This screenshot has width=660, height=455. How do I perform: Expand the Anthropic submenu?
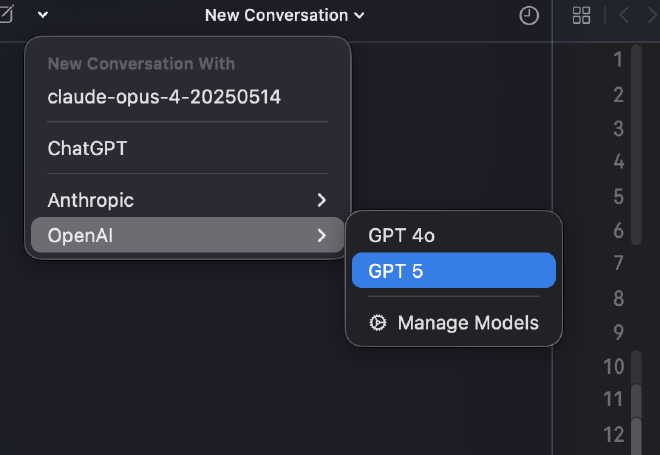point(188,200)
